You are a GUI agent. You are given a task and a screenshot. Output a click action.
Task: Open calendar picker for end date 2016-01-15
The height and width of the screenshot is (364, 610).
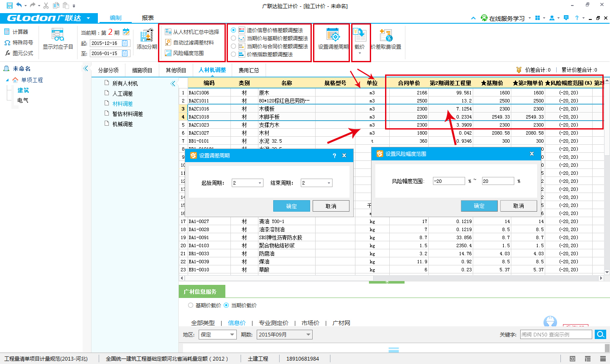point(125,53)
